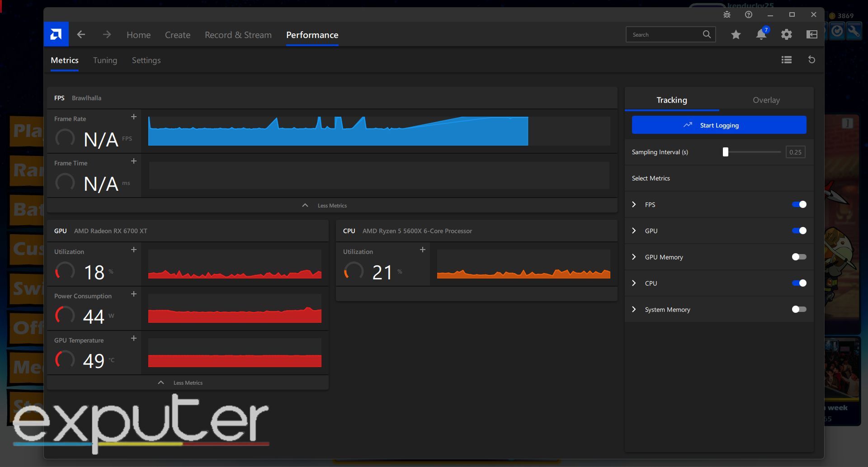Disable FPS metric tracking toggle
This screenshot has width=868, height=467.
(799, 204)
